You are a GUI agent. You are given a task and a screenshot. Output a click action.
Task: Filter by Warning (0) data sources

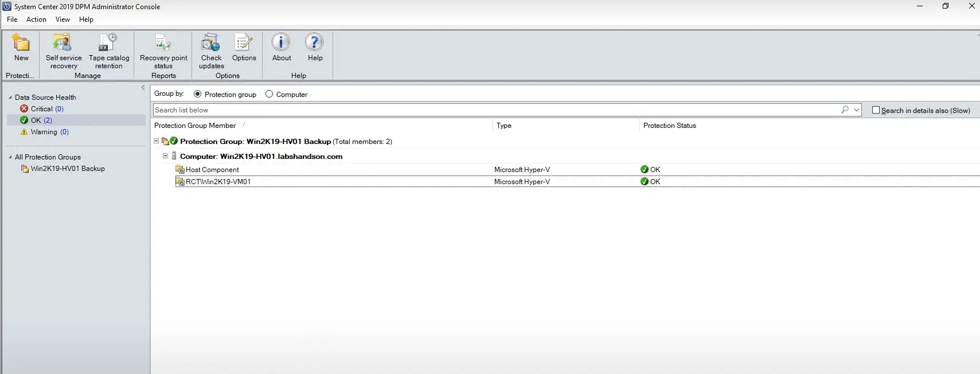point(49,131)
